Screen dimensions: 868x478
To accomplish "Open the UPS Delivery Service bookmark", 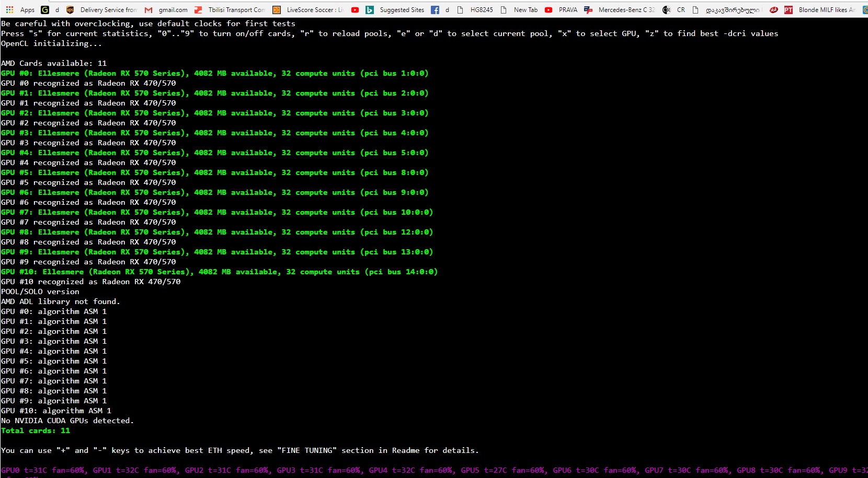I will (x=101, y=9).
